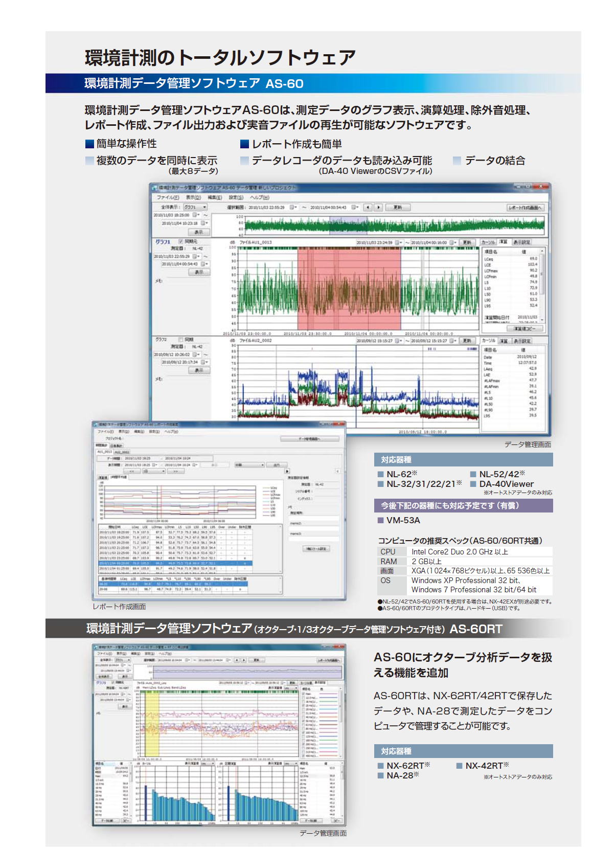616x847 pixels.
Task: Open 編集(E) menu in data management window
Action: pos(214,197)
